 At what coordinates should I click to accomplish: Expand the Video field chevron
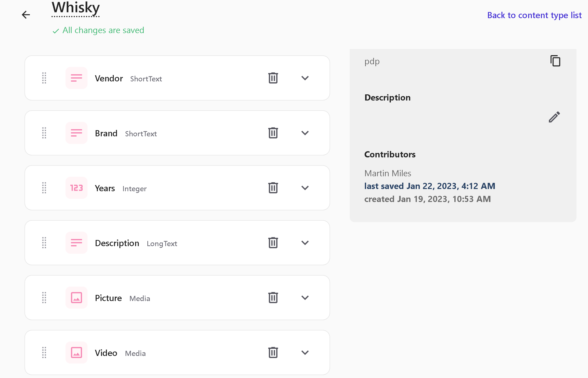pyautogui.click(x=305, y=353)
